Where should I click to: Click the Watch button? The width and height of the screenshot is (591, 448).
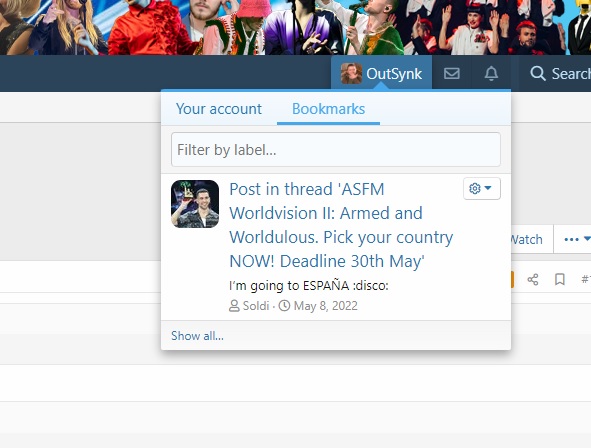[x=526, y=239]
